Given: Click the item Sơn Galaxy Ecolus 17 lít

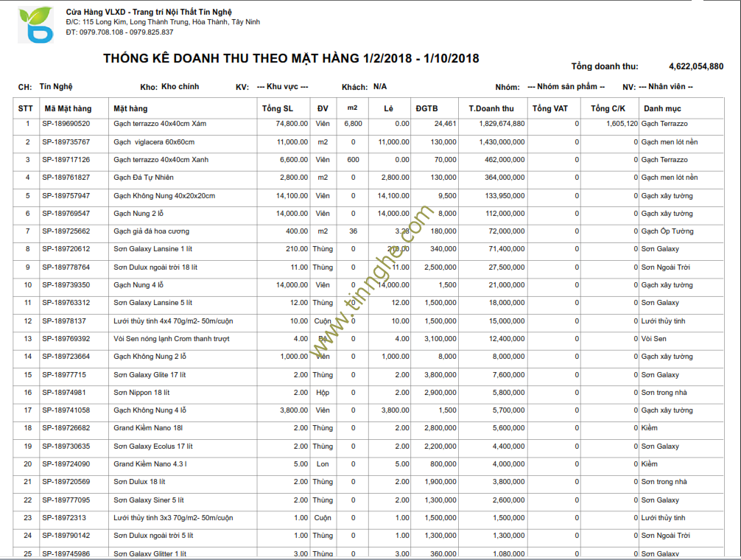Looking at the screenshot, I should (152, 446).
